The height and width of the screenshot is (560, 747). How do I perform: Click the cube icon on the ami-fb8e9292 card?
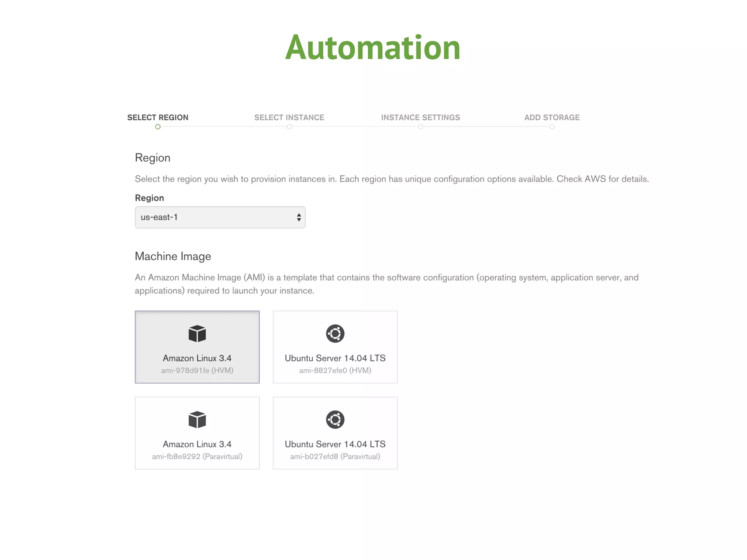click(x=197, y=420)
